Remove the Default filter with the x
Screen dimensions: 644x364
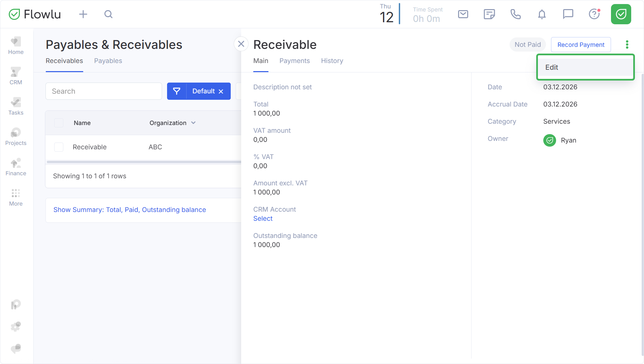[221, 91]
